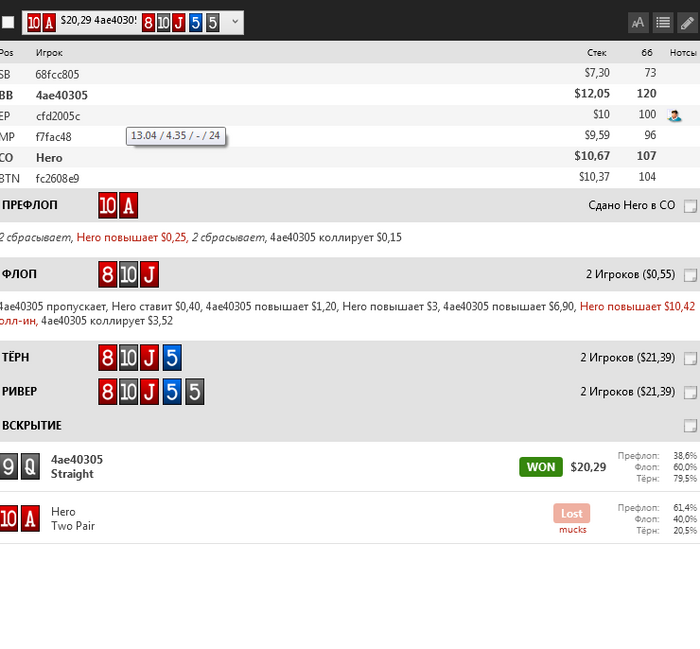Image resolution: width=700 pixels, height=649 pixels.
Task: Click Hero's stack value $10,67
Action: (592, 156)
